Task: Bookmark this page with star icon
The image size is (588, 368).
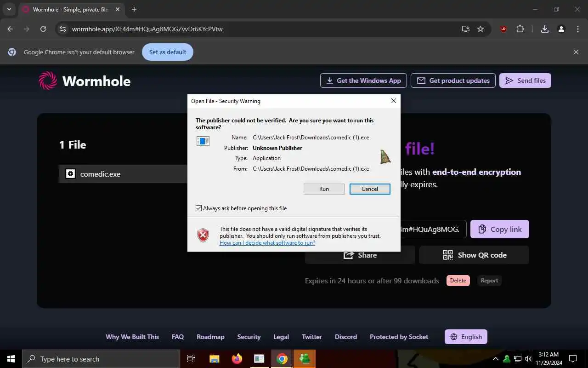Action: (x=481, y=29)
